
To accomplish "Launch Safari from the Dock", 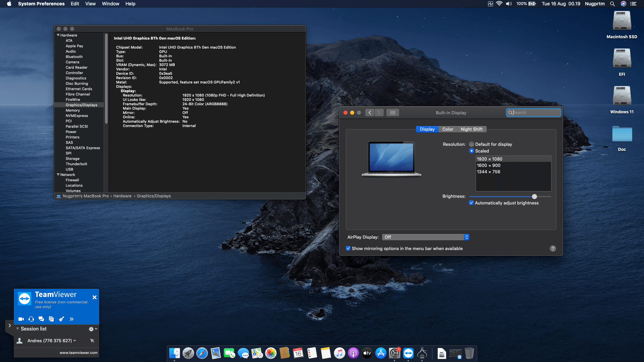I will pyautogui.click(x=202, y=353).
